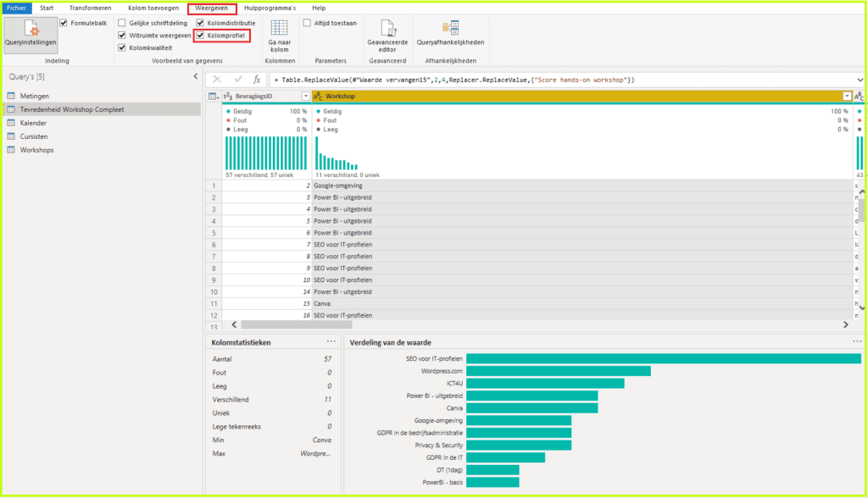This screenshot has height=498, width=868.
Task: Select row number 6
Action: tap(214, 245)
